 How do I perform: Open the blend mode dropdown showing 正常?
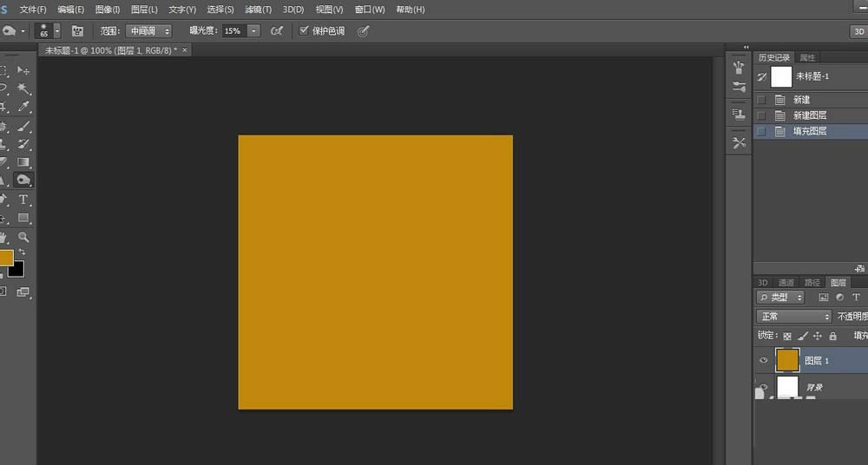794,317
